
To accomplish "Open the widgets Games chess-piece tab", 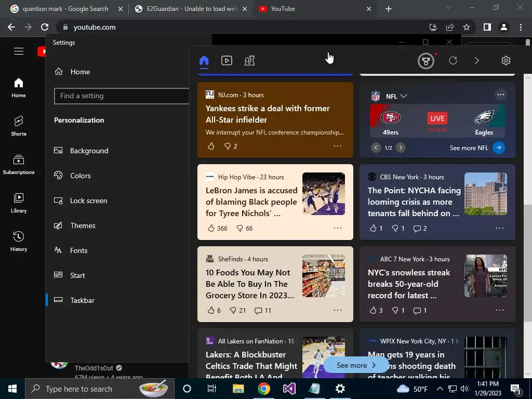I will (249, 61).
